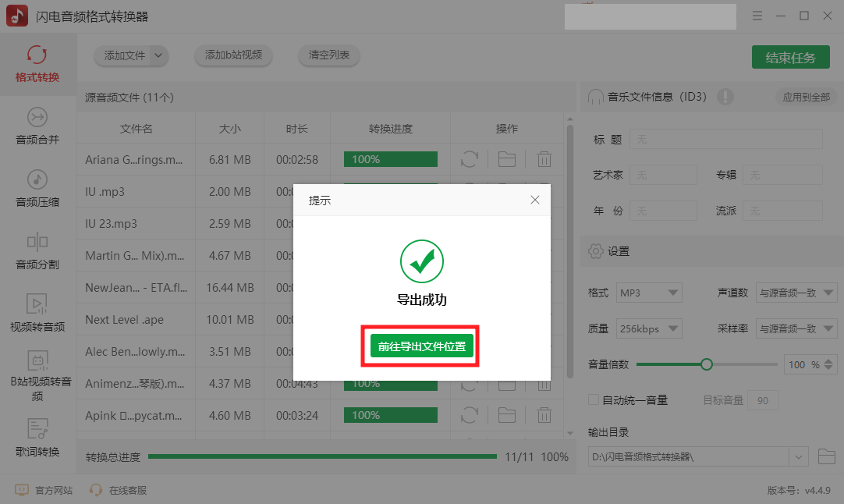
Task: Click the 版本号 v4.4.9 text
Action: [x=799, y=490]
